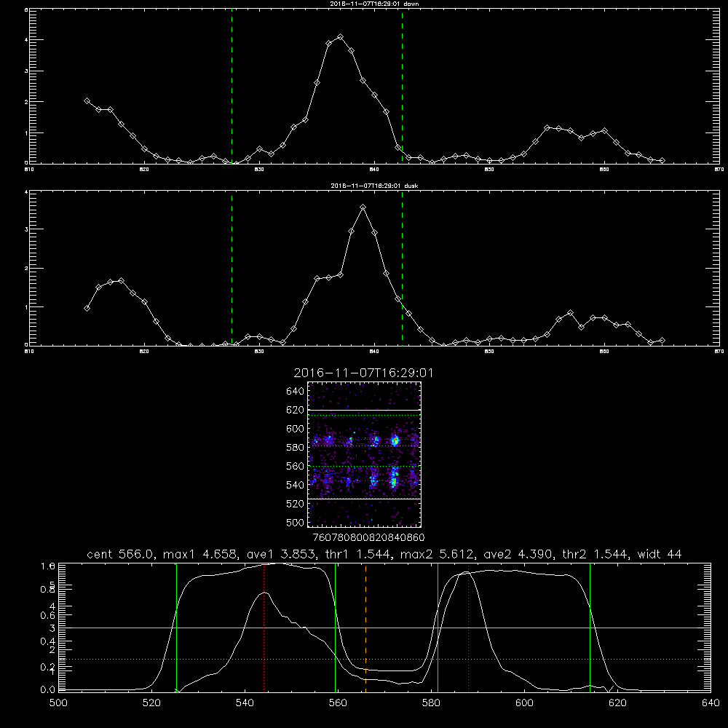
Task: Click the right green dashed line in dusk plot
Action: pyautogui.click(x=402, y=268)
